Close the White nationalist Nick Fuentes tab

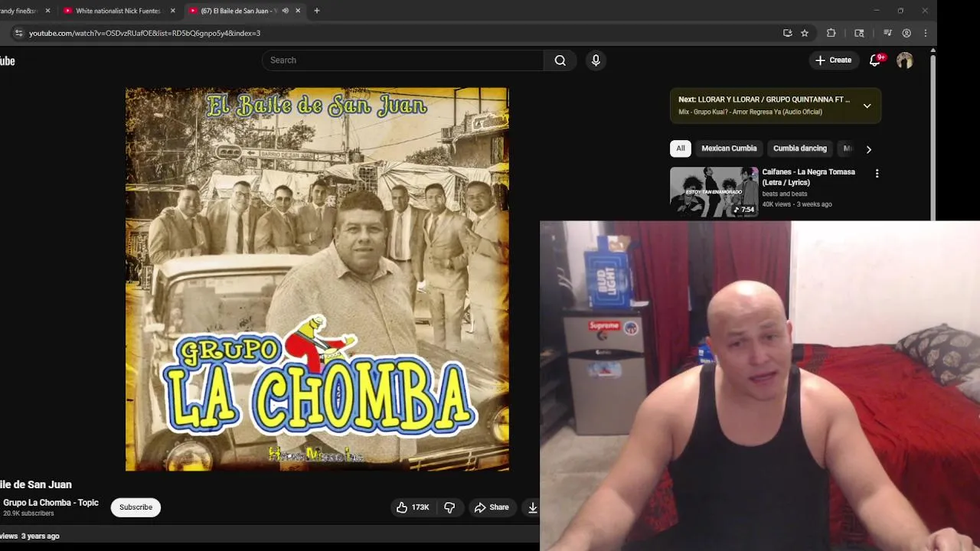[172, 11]
